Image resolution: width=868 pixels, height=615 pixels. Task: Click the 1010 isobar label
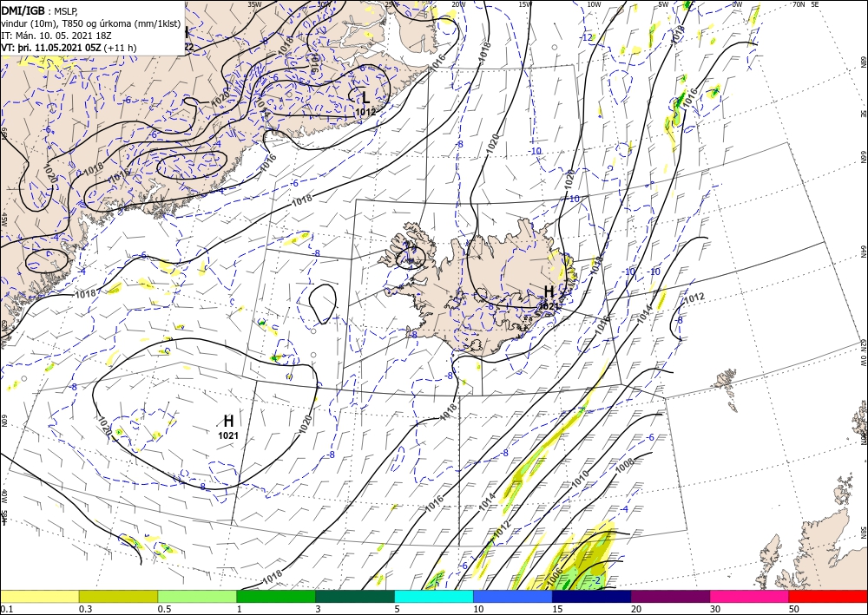[x=580, y=479]
